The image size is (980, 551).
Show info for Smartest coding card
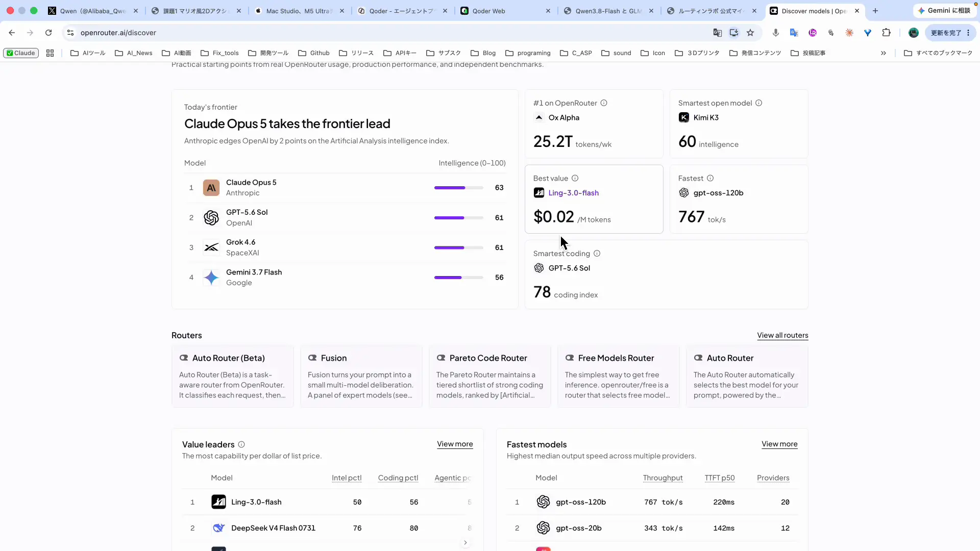pyautogui.click(x=597, y=254)
